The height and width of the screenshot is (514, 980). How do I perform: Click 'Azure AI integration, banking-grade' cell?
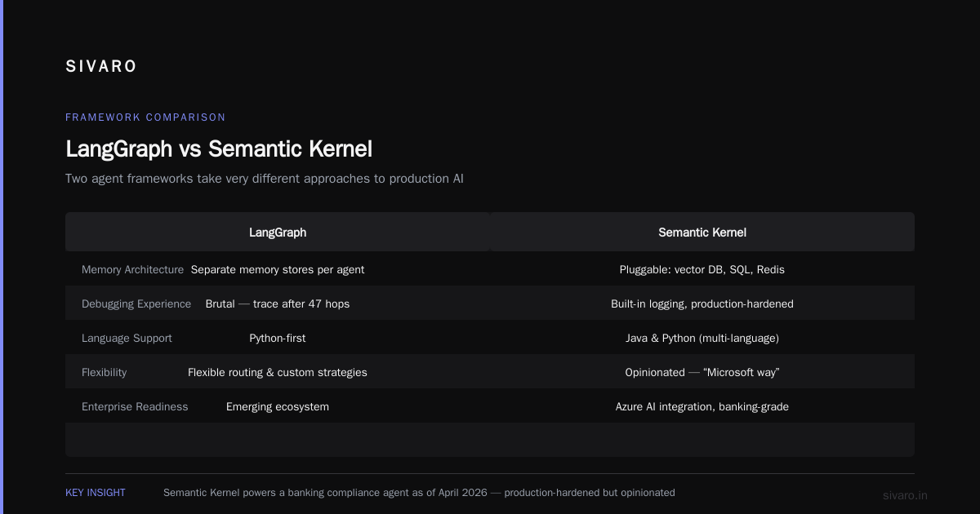pos(702,406)
